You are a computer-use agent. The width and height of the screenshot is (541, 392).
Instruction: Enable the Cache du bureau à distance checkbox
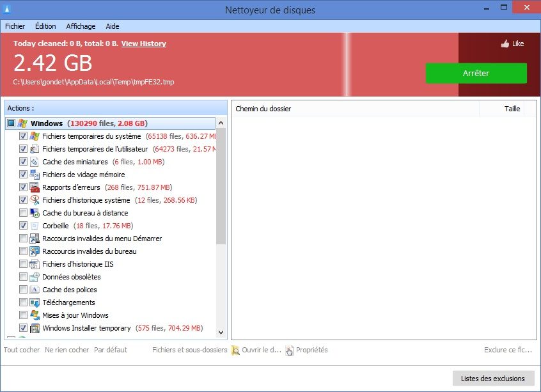[x=24, y=213]
